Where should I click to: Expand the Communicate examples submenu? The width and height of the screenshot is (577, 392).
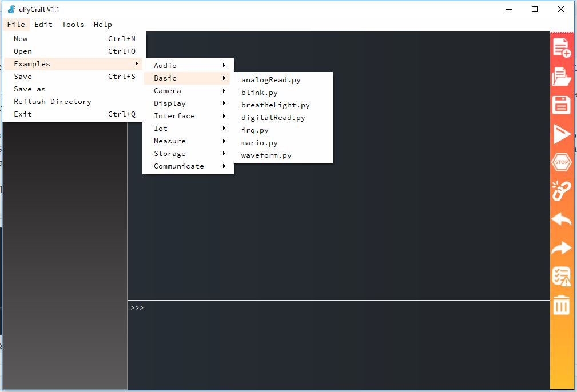coord(188,166)
